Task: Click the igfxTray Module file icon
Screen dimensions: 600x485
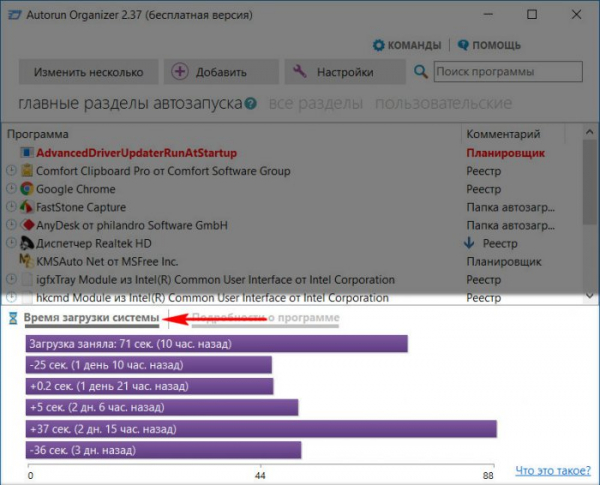Action: [27, 279]
